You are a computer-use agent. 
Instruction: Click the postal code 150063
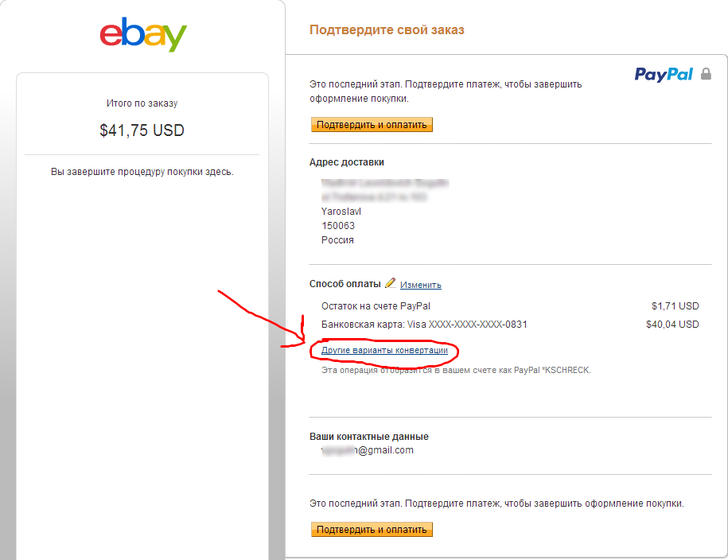(x=338, y=226)
